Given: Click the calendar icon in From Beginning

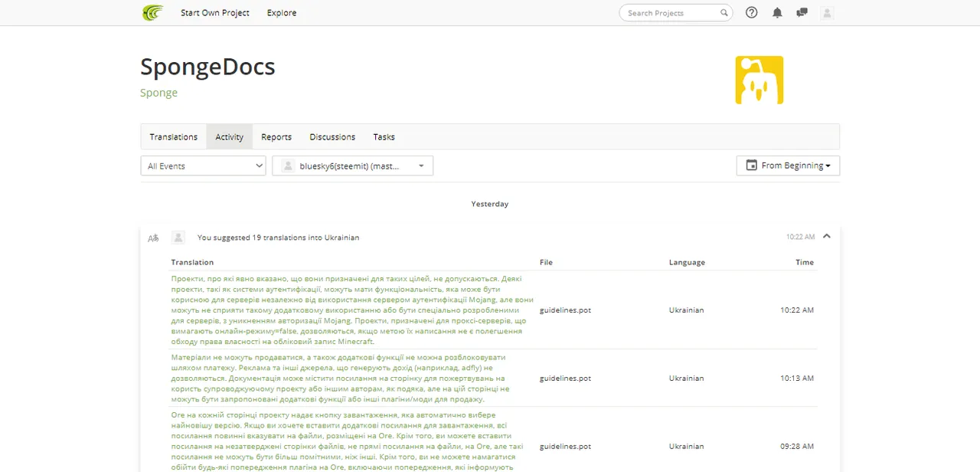Looking at the screenshot, I should pos(751,166).
